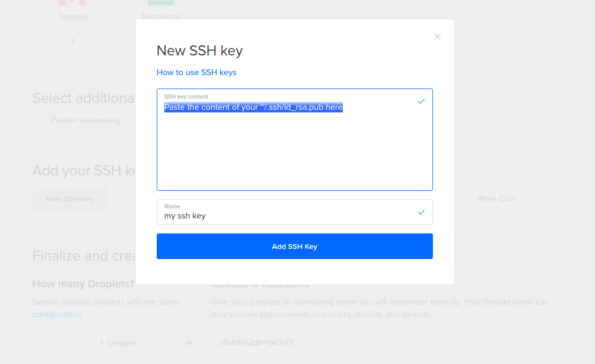Screen dimensions: 595x364
Task: Click the green checkmark beside Name field
Action: pos(421,212)
